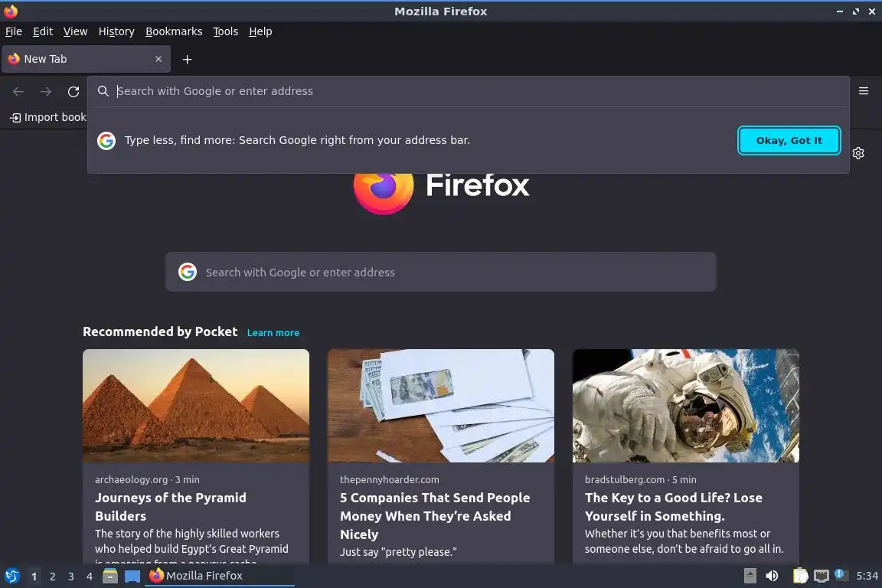Open the View menu
Image resolution: width=882 pixels, height=588 pixels.
pyautogui.click(x=75, y=31)
